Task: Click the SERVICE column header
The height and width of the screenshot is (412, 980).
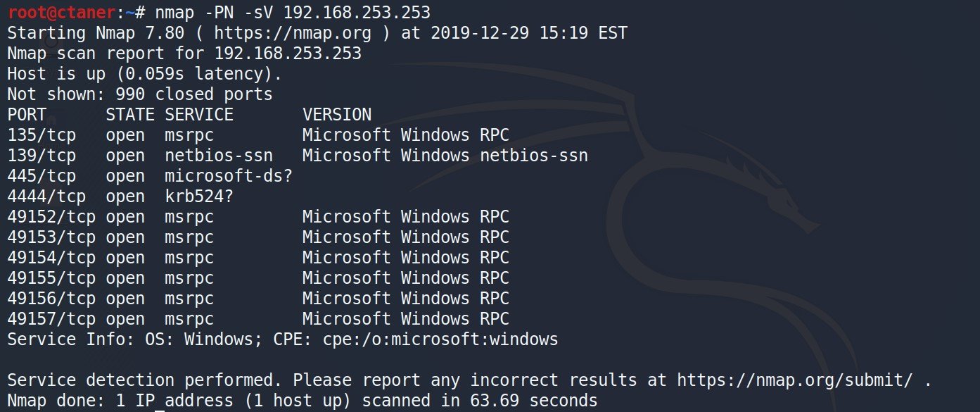Action: click(x=199, y=115)
